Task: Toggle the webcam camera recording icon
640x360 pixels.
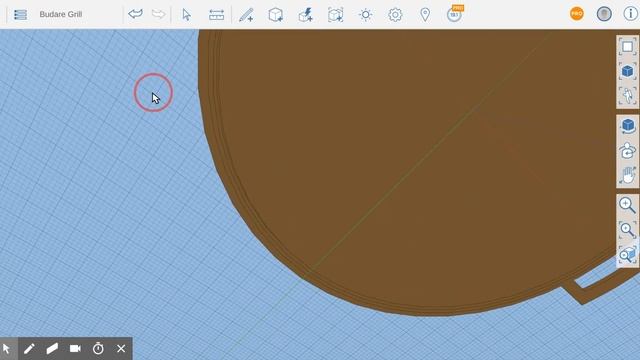Action: 75,349
